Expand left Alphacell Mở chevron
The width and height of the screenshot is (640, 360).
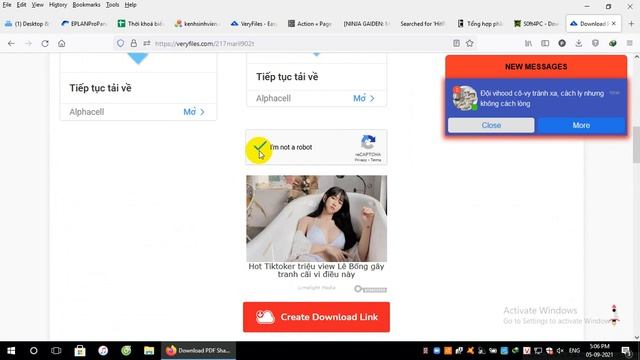(x=202, y=112)
